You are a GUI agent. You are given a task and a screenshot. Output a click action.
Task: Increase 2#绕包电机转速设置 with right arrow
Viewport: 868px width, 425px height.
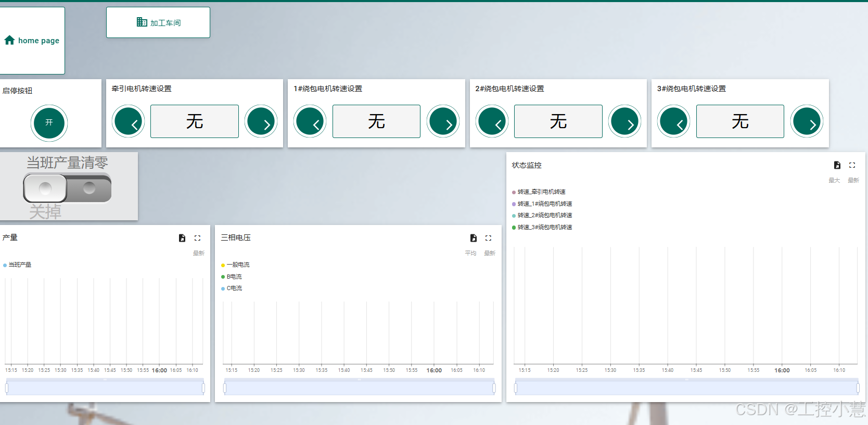(x=625, y=121)
